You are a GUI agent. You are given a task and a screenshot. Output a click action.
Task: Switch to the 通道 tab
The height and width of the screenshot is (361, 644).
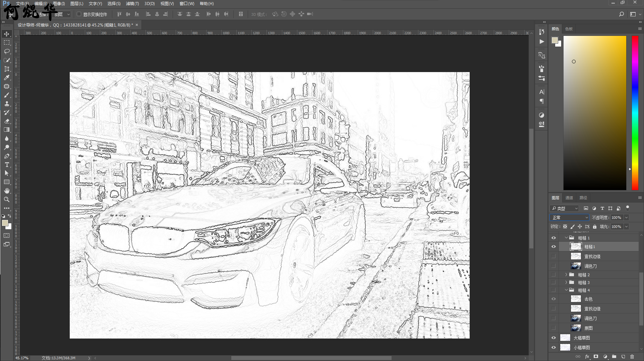pos(569,198)
